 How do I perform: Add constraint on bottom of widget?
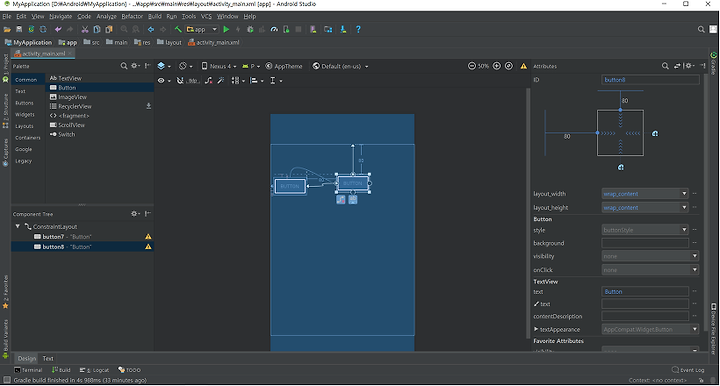pos(621,168)
